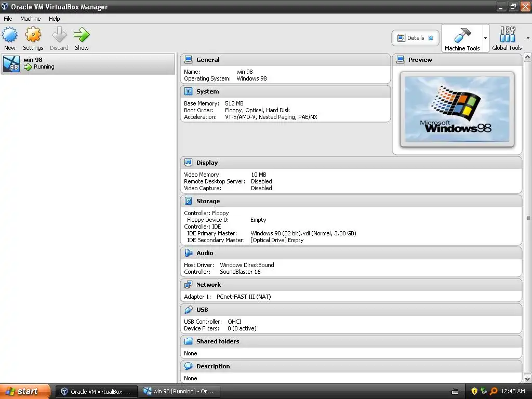Click the SoundBlaster 16 controller value
The height and width of the screenshot is (399, 532).
(240, 272)
